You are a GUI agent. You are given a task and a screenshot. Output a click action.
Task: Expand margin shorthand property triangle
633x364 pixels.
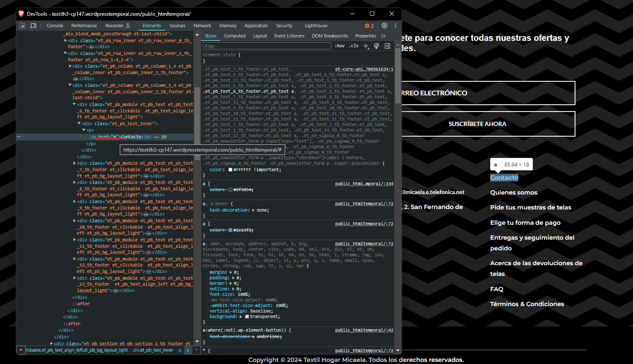pyautogui.click(x=231, y=272)
